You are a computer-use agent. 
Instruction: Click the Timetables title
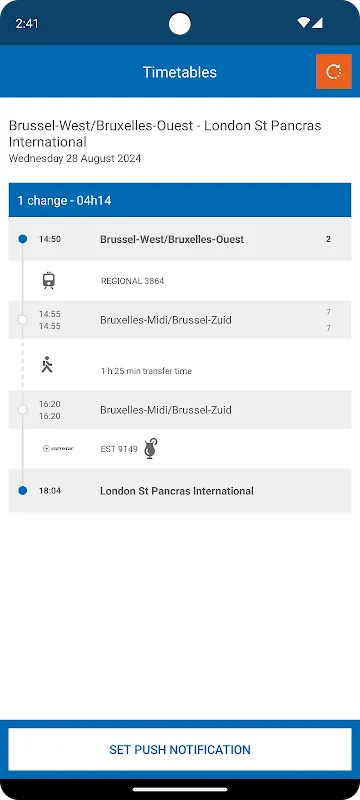[180, 72]
